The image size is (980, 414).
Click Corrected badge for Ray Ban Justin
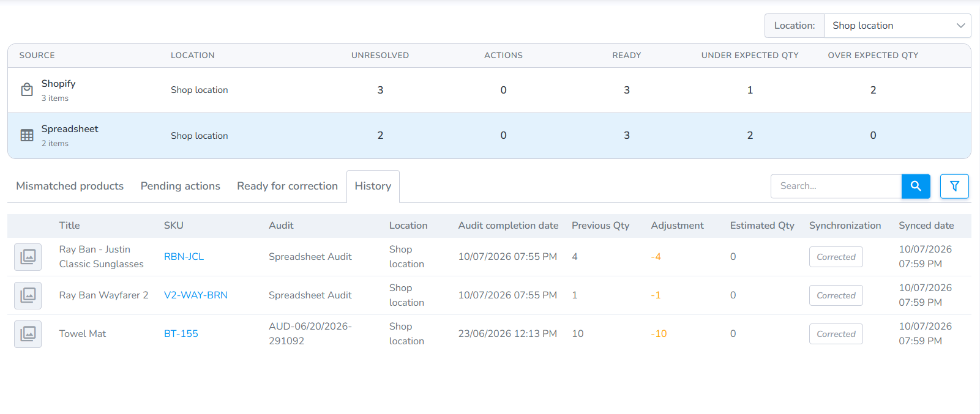click(x=836, y=257)
